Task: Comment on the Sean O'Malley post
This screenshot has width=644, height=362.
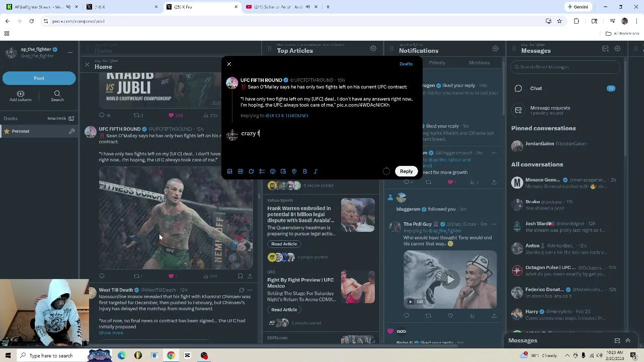Action: coord(102,276)
